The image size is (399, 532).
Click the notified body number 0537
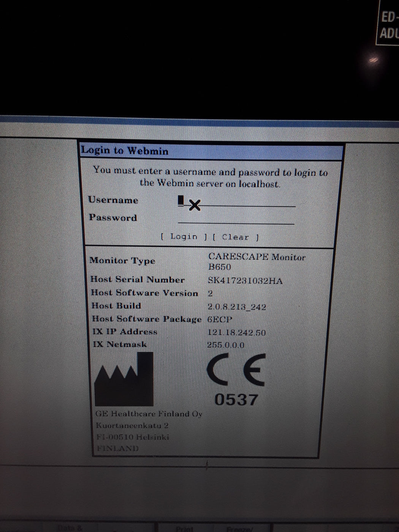point(237,400)
